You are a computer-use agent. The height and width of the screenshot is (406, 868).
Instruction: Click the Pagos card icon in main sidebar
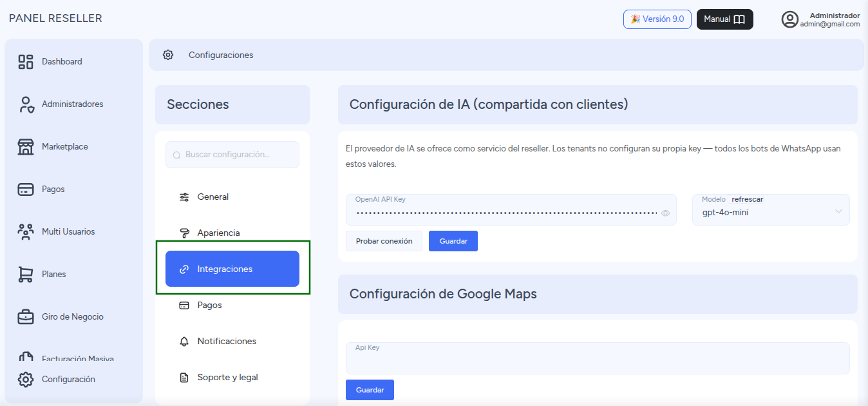pos(26,189)
